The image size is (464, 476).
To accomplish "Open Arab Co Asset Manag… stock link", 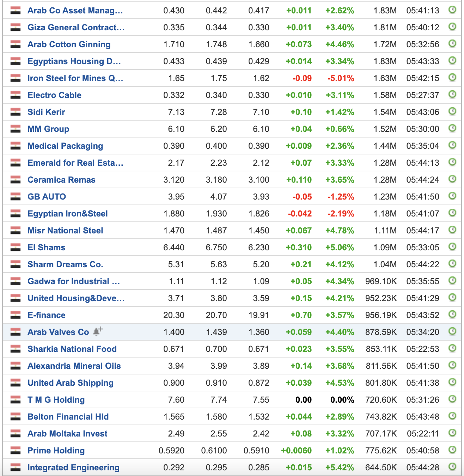I will tap(75, 11).
